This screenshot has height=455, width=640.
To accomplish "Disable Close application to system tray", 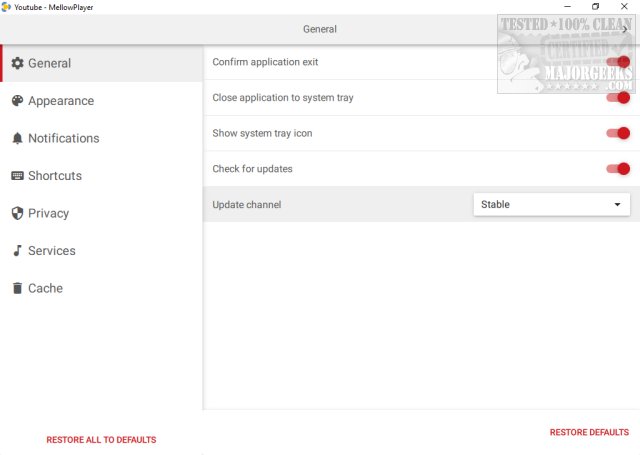I will pos(618,98).
